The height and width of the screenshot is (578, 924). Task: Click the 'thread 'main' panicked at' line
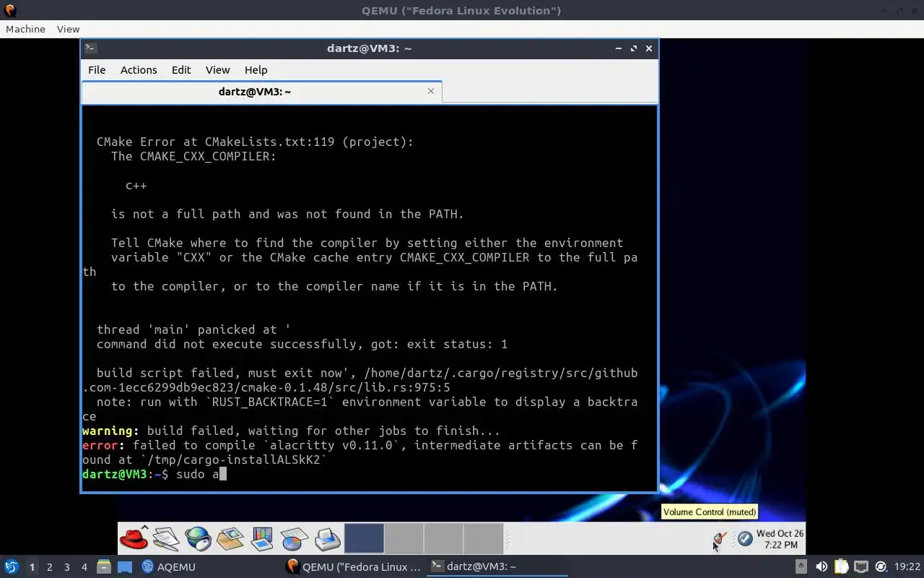[x=193, y=329]
